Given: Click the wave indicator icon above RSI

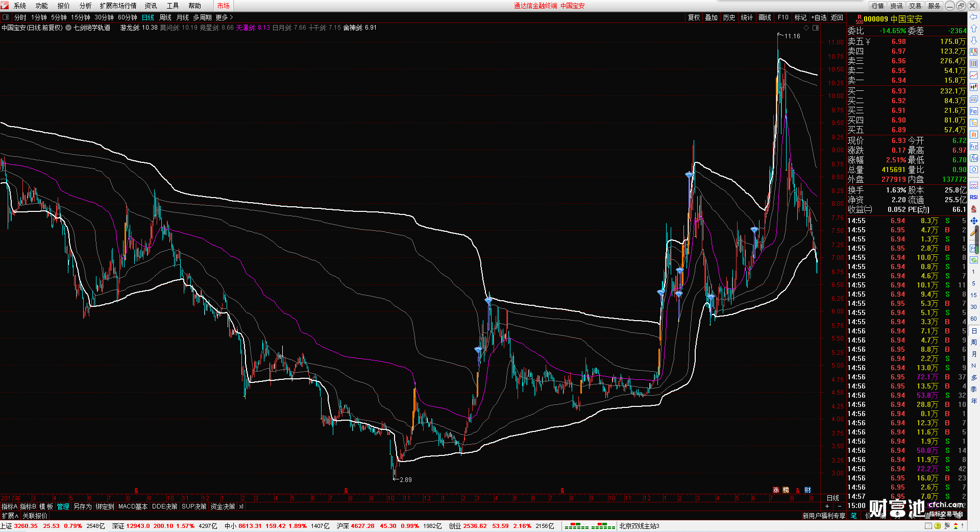Looking at the screenshot, I should coord(974,185).
